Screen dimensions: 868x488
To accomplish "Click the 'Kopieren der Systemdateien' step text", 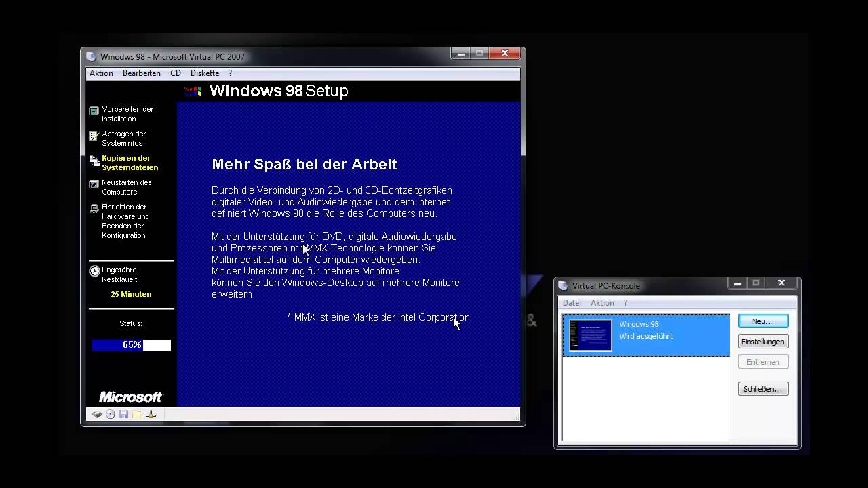I will (130, 163).
